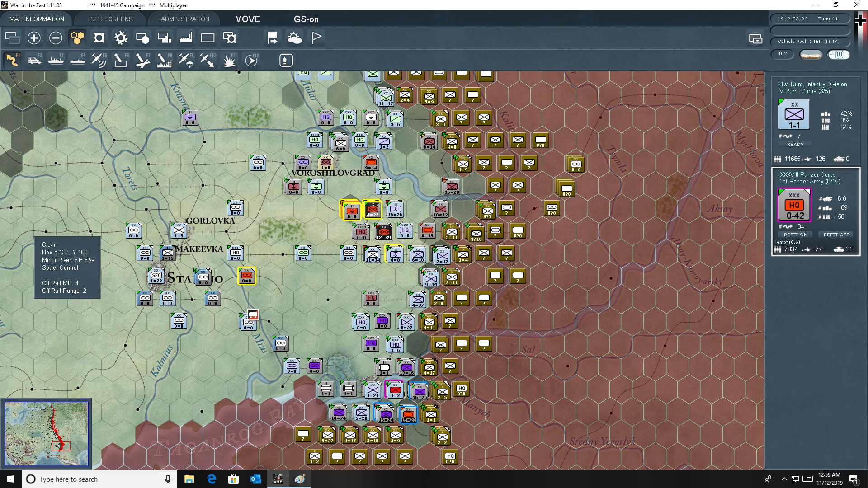Zoom in with the plus magnifier icon
The height and width of the screenshot is (488, 868).
34,38
